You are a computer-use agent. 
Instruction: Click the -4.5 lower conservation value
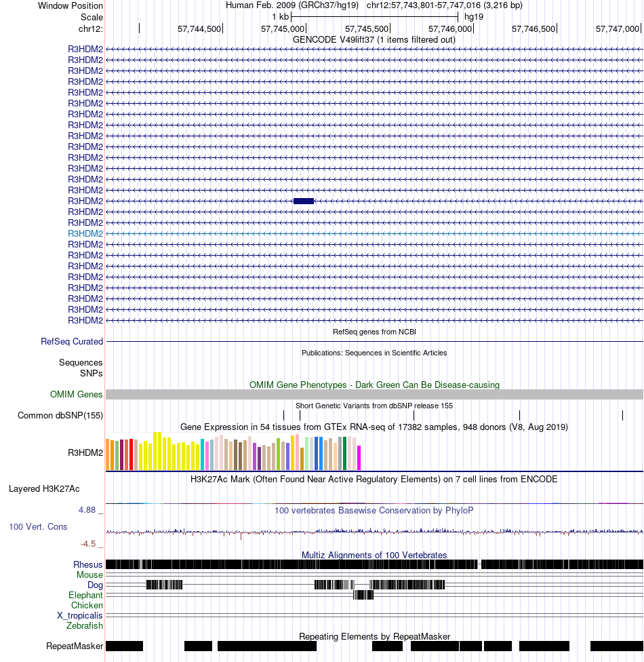click(x=89, y=544)
